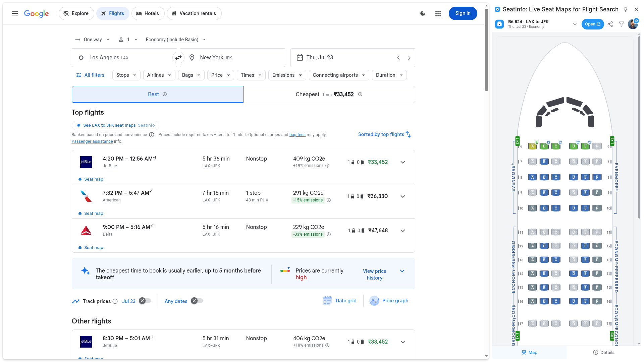Viewport: 644px width, 362px height.
Task: Click emissions info icon for JetBlue 4:20 PM
Action: tap(327, 166)
